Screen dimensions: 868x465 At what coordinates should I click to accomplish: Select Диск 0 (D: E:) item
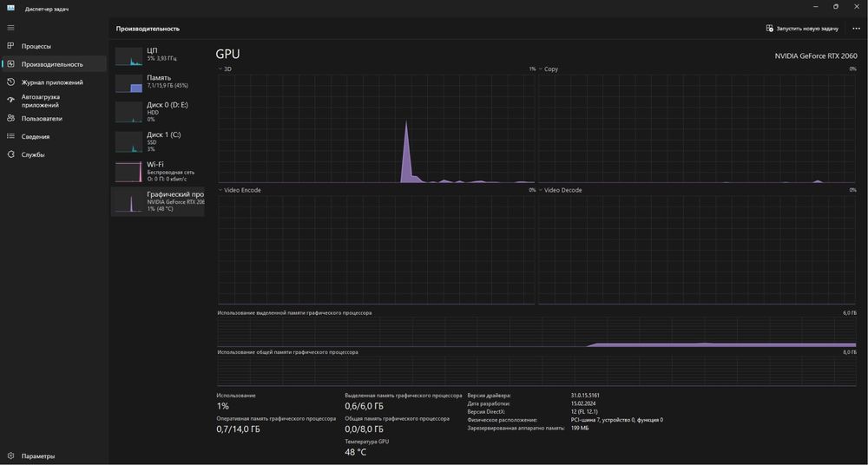tap(158, 112)
